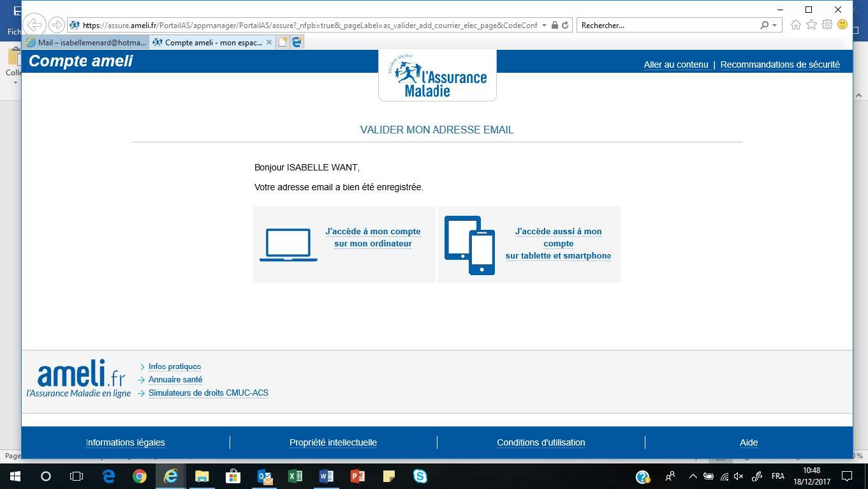Click the L'Assurance Maladie logo
The image size is (868, 489).
point(438,76)
